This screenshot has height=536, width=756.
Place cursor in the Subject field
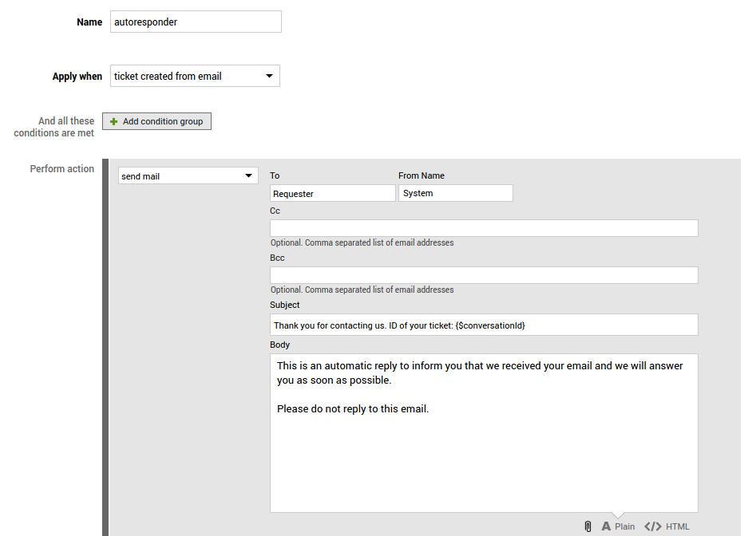(x=484, y=325)
